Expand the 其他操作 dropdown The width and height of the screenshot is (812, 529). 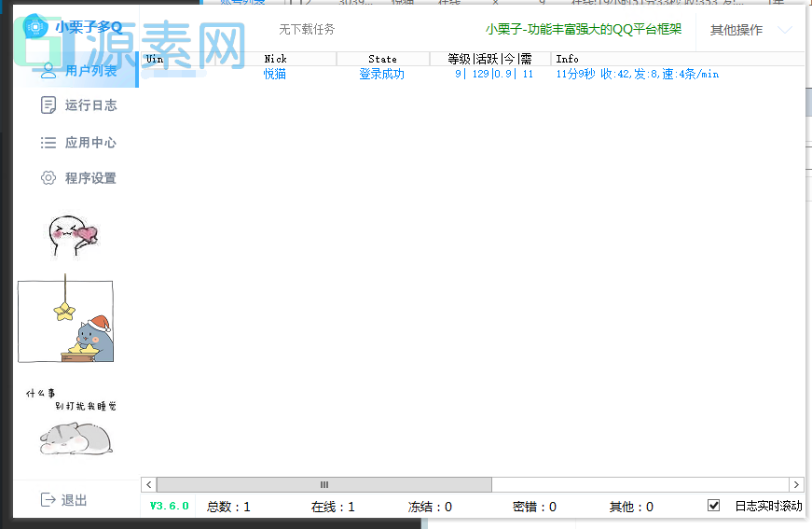click(750, 30)
